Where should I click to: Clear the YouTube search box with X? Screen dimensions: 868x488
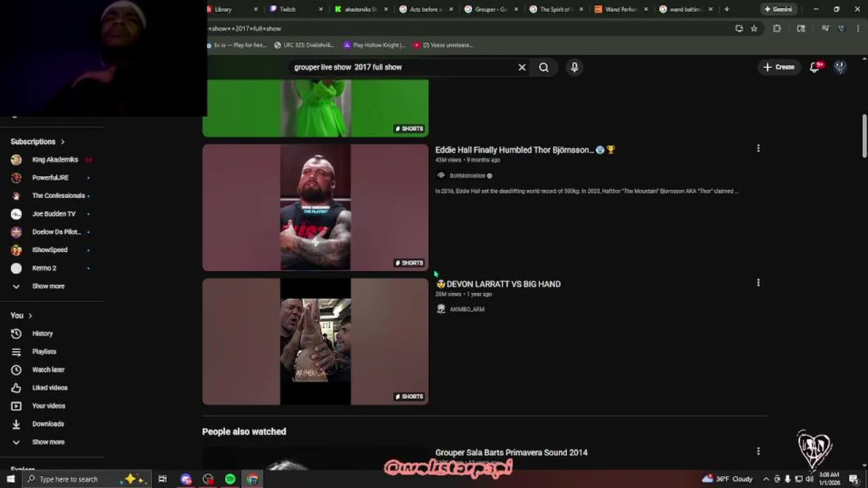(x=522, y=67)
